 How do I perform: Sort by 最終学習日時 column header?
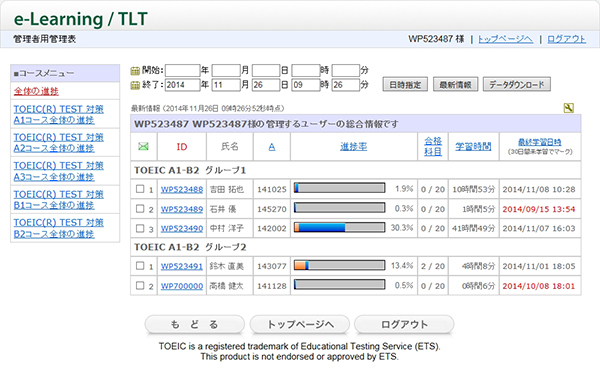[540, 142]
